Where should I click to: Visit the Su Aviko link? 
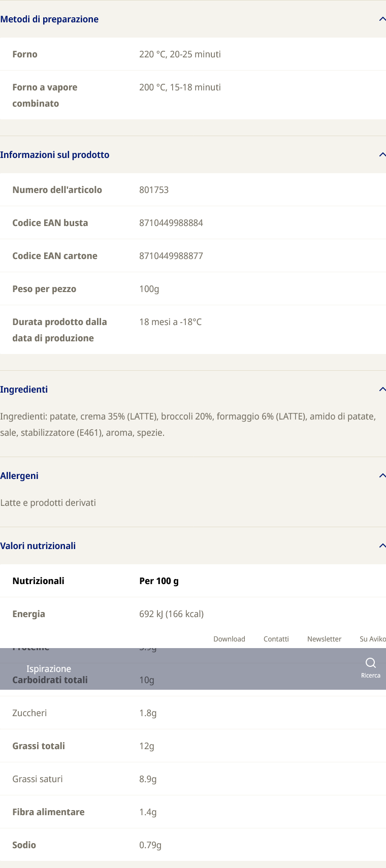tap(373, 639)
